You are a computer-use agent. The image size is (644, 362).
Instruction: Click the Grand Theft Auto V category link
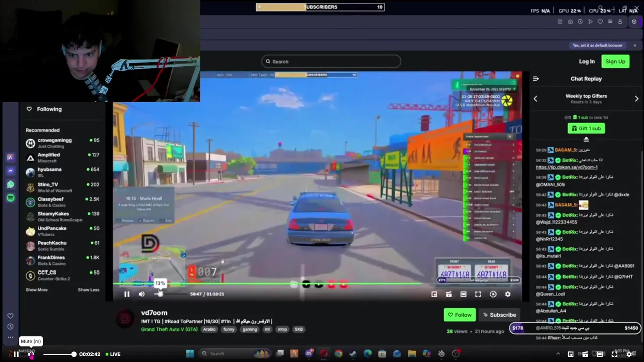[170, 330]
